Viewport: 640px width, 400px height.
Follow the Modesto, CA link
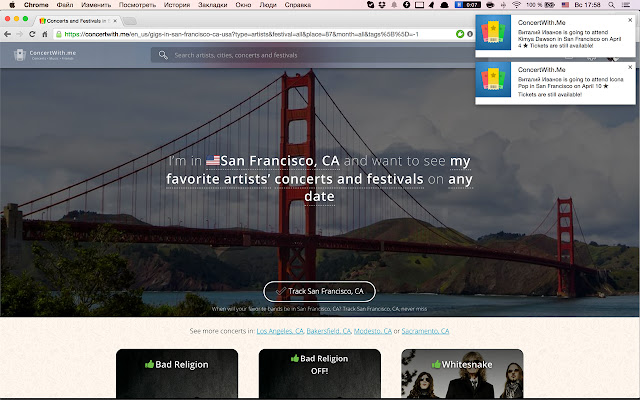point(373,331)
